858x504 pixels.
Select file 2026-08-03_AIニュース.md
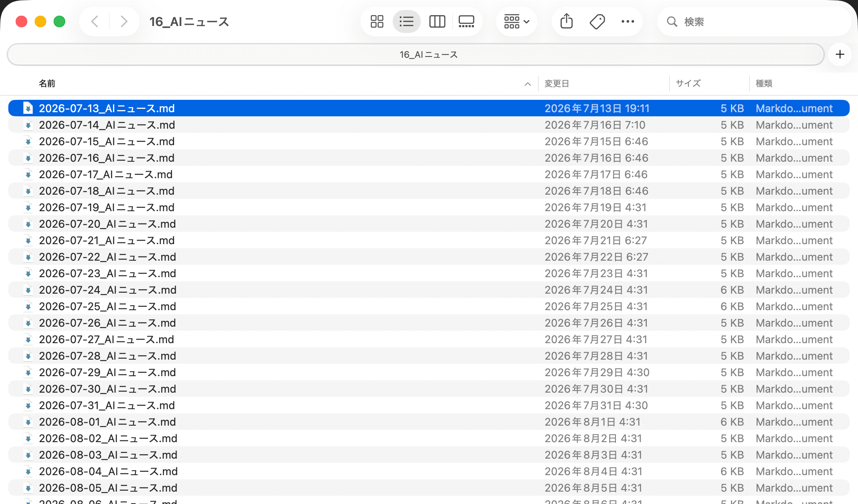tap(429, 455)
